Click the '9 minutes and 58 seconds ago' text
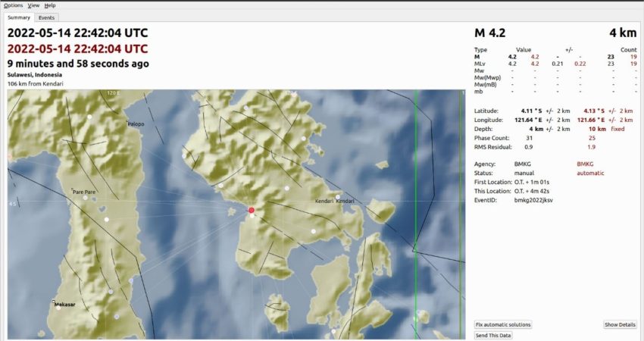The width and height of the screenshot is (644, 341). tap(78, 64)
